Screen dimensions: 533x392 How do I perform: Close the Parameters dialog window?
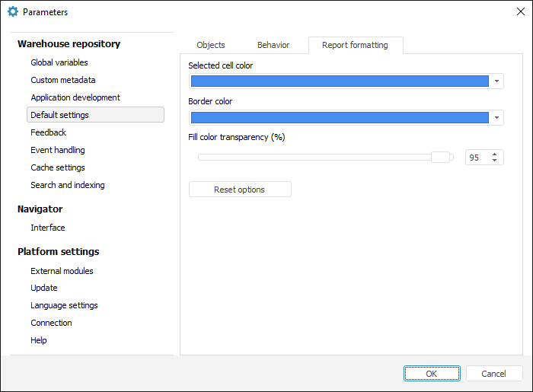(x=520, y=12)
